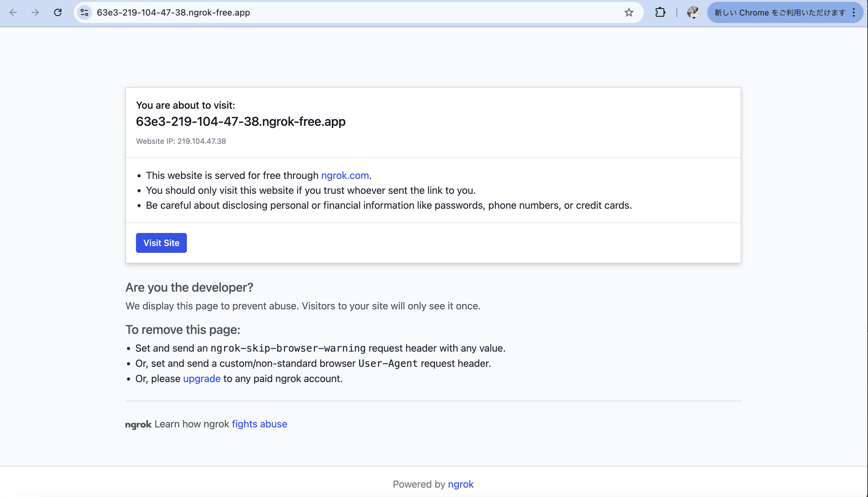Follow the upgrade link
The width and height of the screenshot is (868, 497).
click(x=201, y=379)
